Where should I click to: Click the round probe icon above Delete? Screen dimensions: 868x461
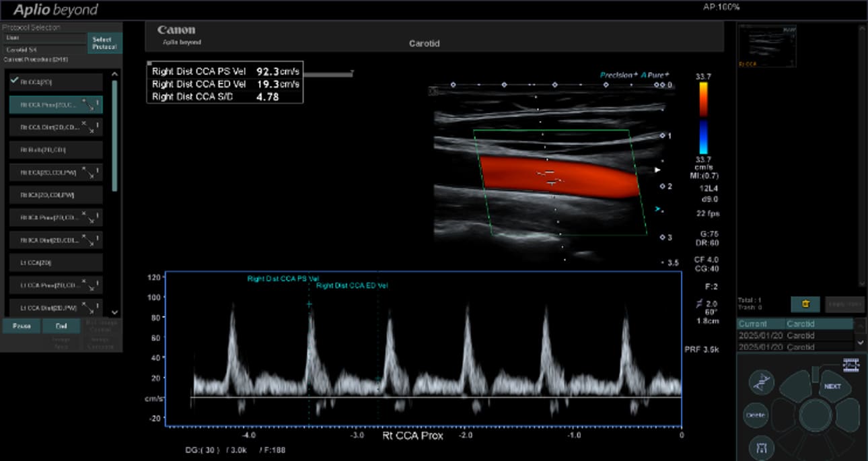coord(761,382)
